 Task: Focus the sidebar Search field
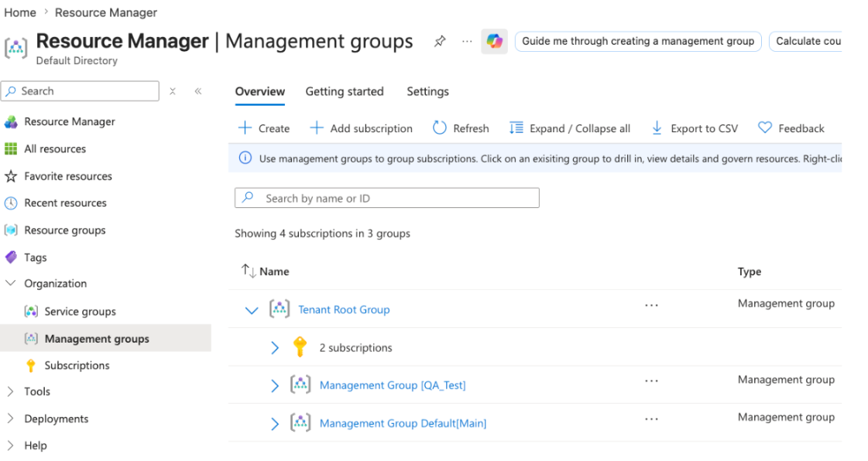point(81,91)
